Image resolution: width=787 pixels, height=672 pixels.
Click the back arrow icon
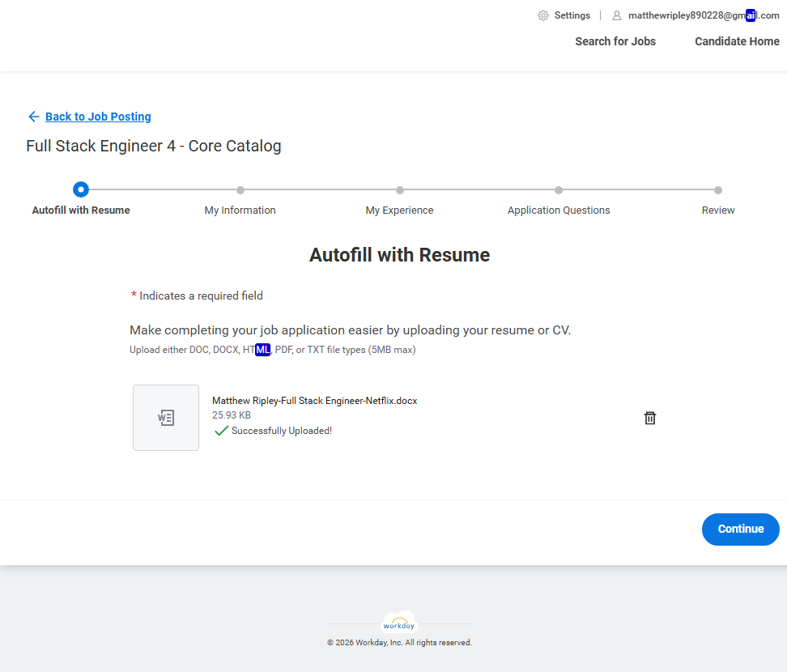point(33,117)
